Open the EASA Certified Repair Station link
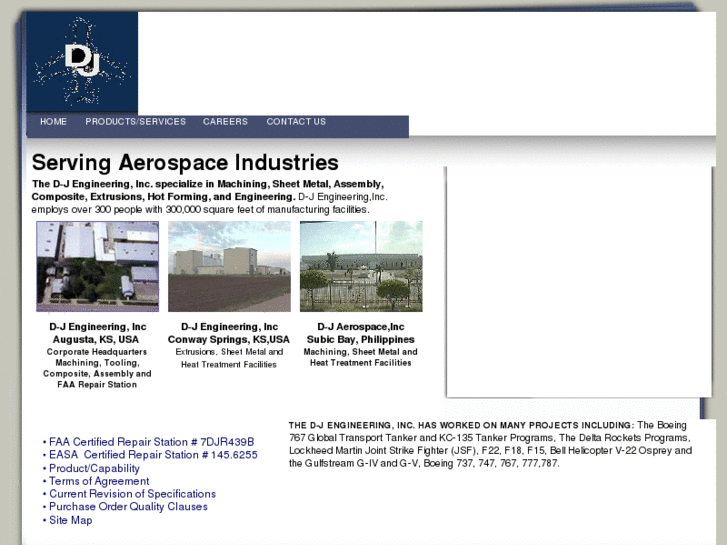This screenshot has width=727, height=545. [153, 455]
